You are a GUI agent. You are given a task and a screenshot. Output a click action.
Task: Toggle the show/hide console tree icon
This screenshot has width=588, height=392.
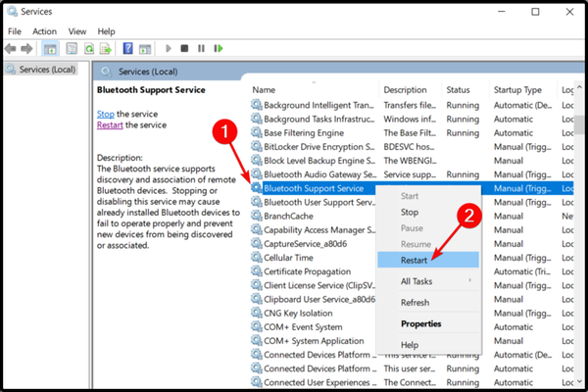click(x=48, y=48)
